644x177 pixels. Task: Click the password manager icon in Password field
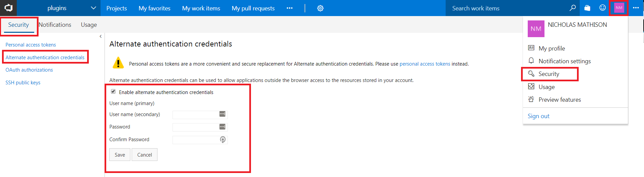tap(222, 127)
